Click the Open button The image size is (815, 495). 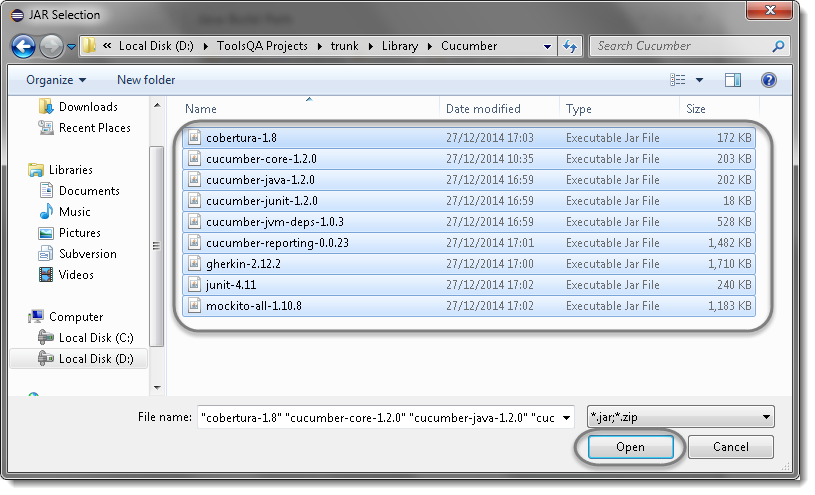[630, 447]
